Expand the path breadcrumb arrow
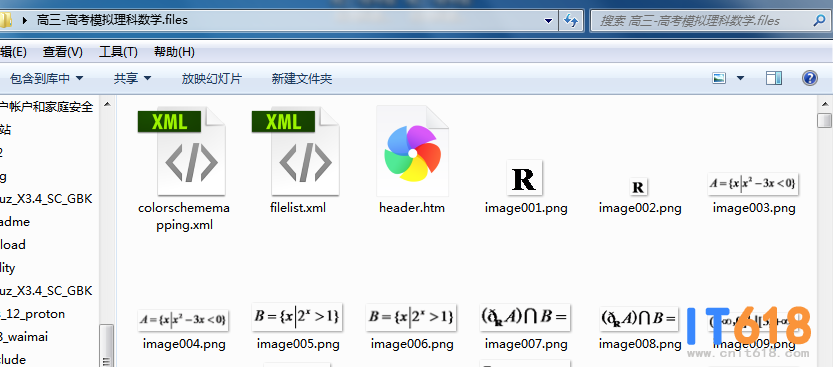The width and height of the screenshot is (833, 367). pos(24,21)
